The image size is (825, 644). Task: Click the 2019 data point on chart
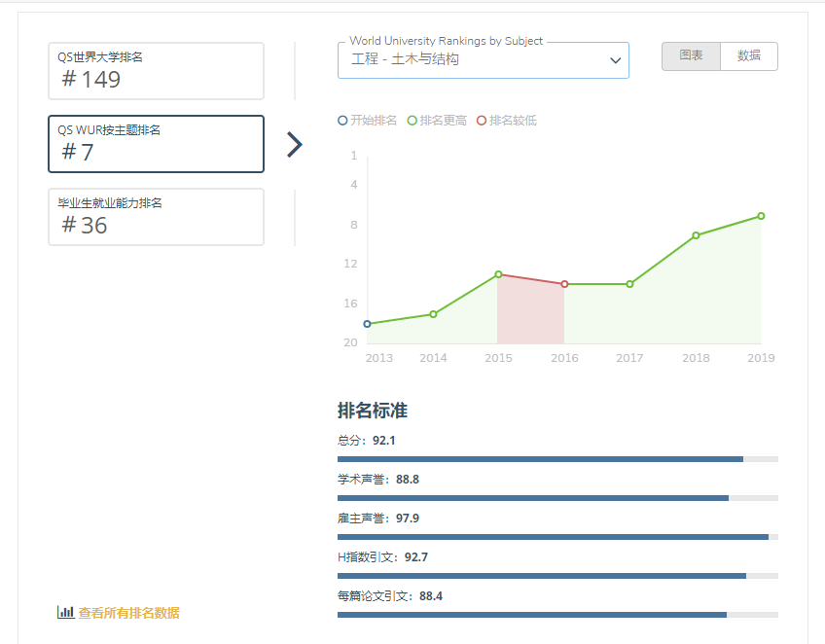point(761,216)
